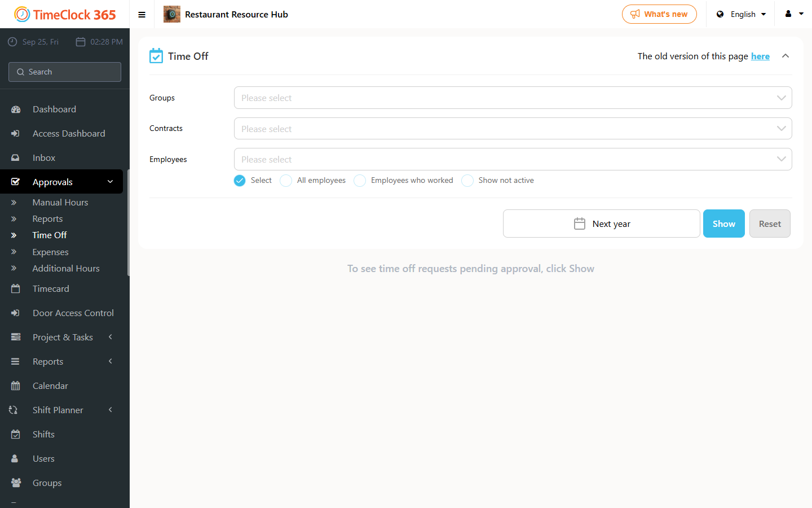The width and height of the screenshot is (812, 508).
Task: Click the Groups people icon
Action: point(16,483)
